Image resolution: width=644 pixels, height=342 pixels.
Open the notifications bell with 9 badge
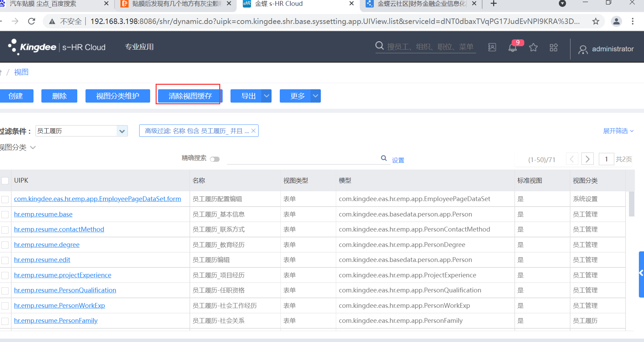pos(513,47)
